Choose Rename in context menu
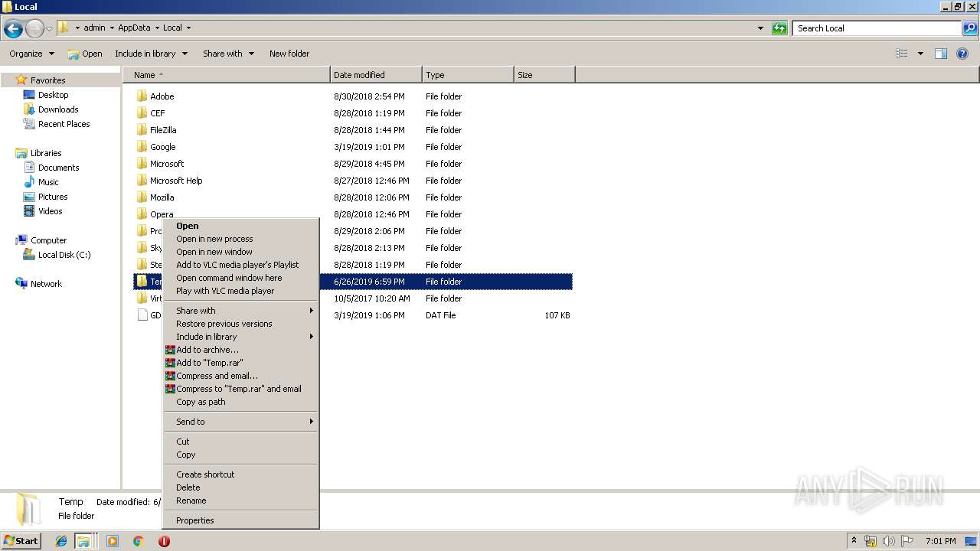The image size is (980, 551). pos(240,500)
